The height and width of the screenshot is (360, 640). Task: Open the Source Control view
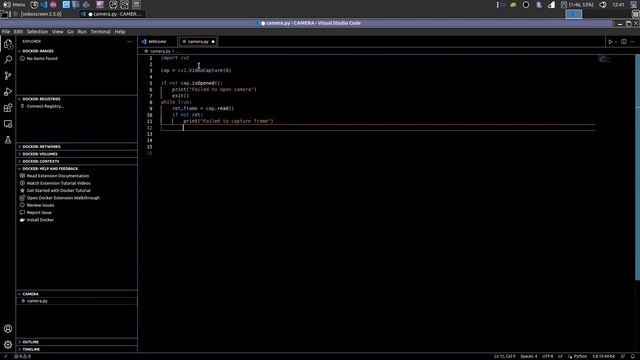(8, 76)
